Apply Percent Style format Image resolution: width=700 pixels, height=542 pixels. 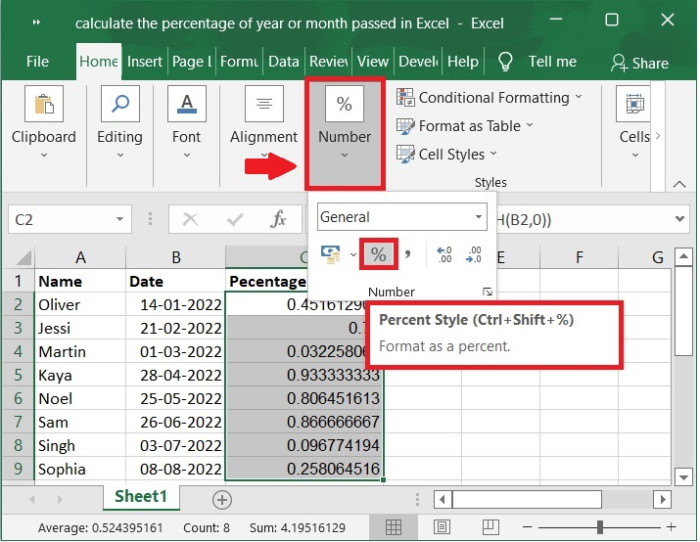pos(378,254)
